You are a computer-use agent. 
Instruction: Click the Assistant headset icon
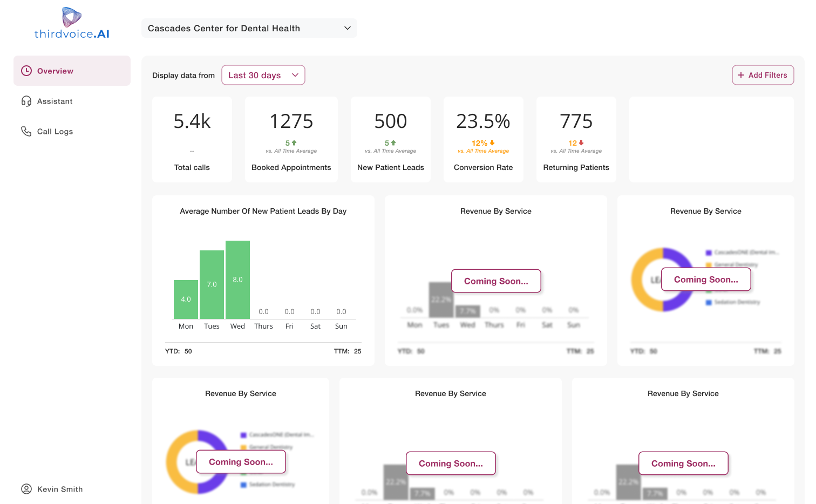point(26,101)
